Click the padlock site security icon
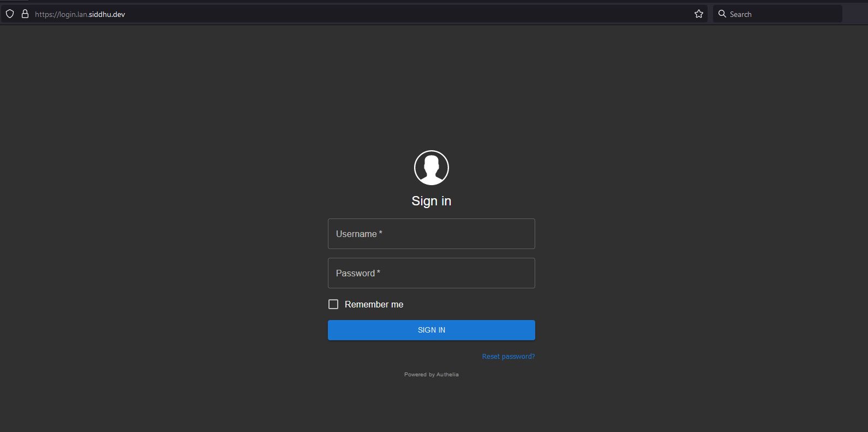The width and height of the screenshot is (868, 432). pyautogui.click(x=25, y=14)
